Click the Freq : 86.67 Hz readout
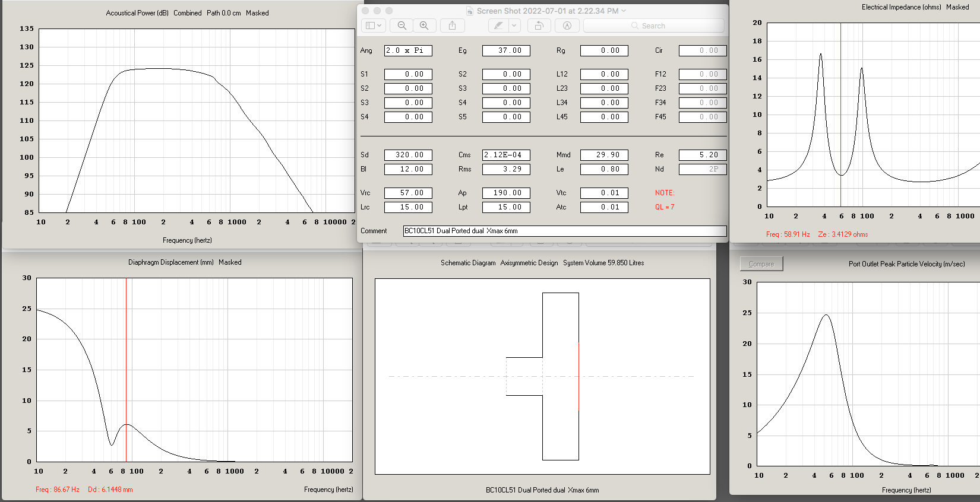Screen dimensions: 980x502 (58, 490)
